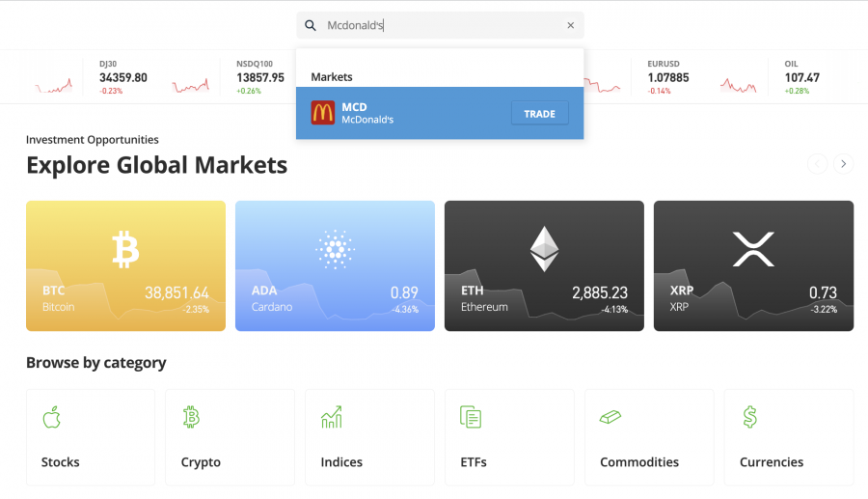Click the NSDQ100 +0.26% change
This screenshot has height=499, width=868.
(249, 91)
